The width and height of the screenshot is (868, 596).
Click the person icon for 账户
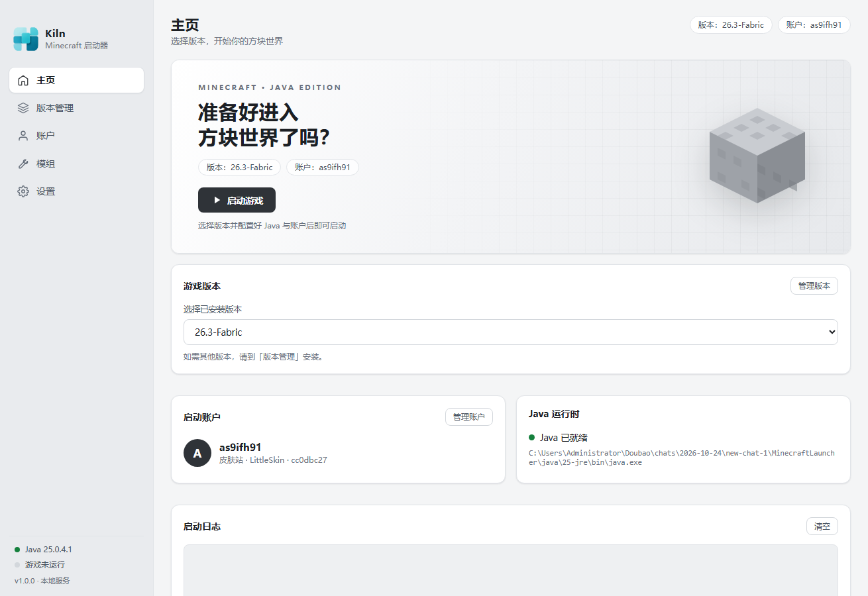point(23,136)
